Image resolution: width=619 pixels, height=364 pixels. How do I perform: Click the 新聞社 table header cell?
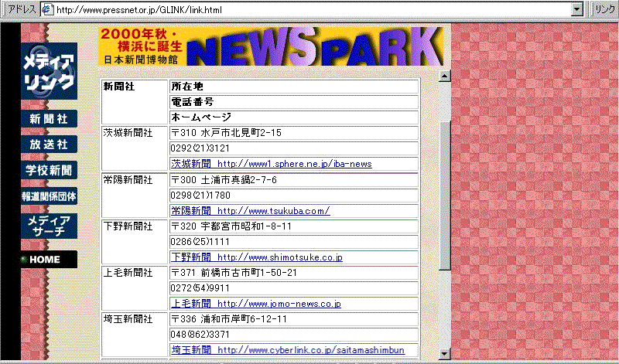pyautogui.click(x=135, y=102)
